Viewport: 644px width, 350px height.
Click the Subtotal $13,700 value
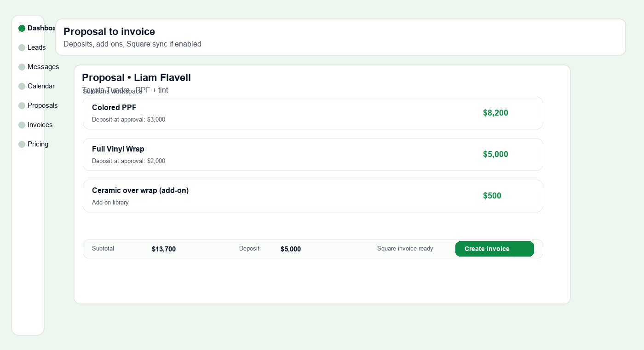click(x=164, y=249)
